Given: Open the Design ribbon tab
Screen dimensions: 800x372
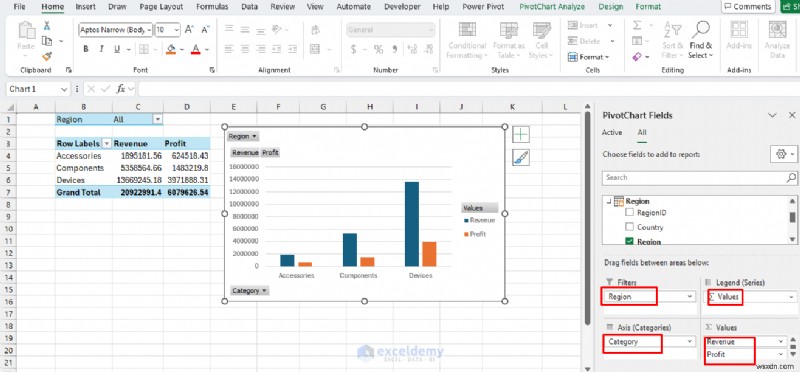Looking at the screenshot, I should (611, 7).
